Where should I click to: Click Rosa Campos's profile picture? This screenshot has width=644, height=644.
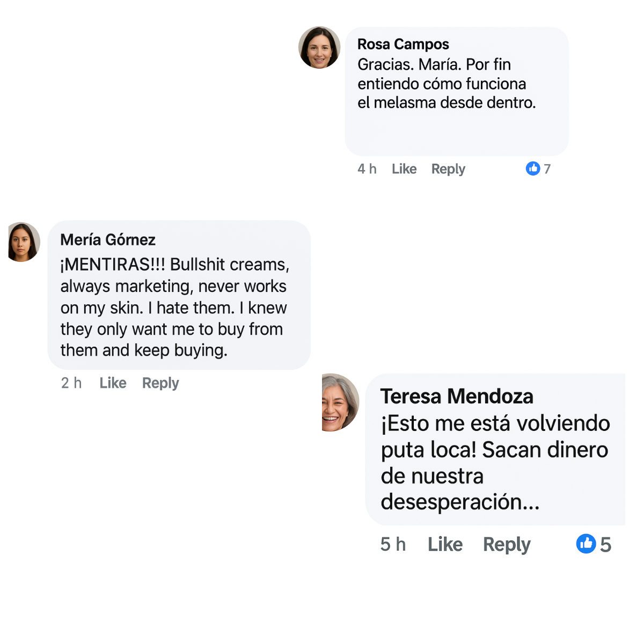(319, 47)
